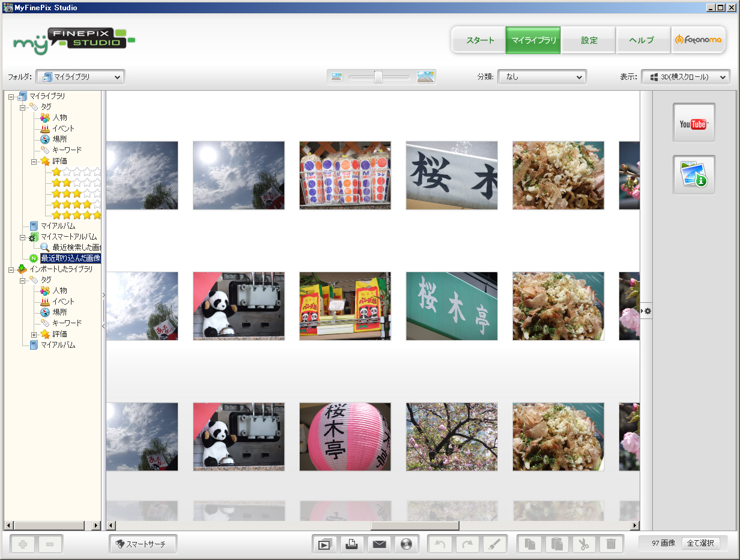The image size is (740, 560).
Task: Filter by the two-star rating row
Action: (76, 183)
